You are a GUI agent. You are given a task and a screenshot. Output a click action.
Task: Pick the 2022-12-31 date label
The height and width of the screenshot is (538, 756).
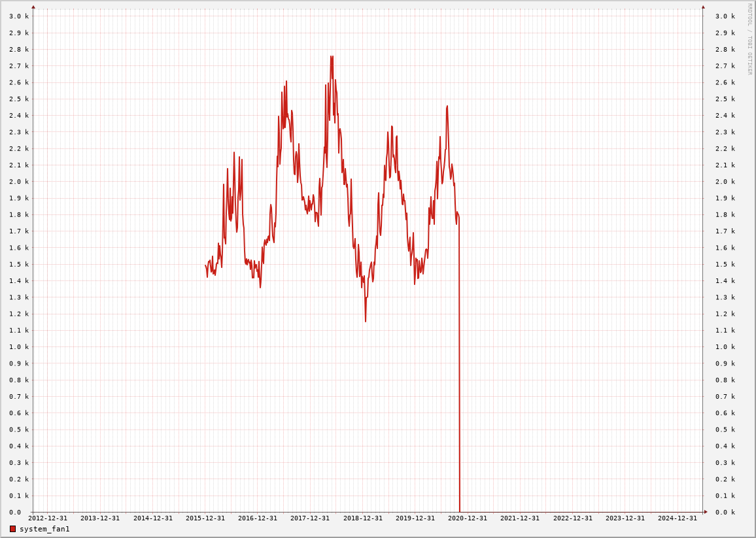tap(573, 518)
